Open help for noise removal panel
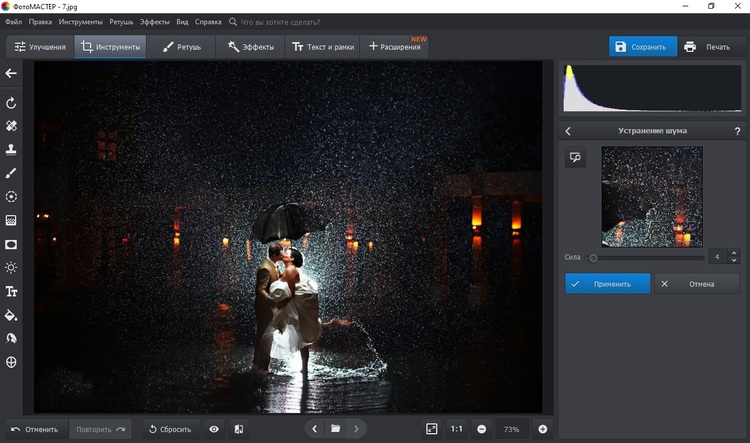This screenshot has height=443, width=750. coord(737,131)
